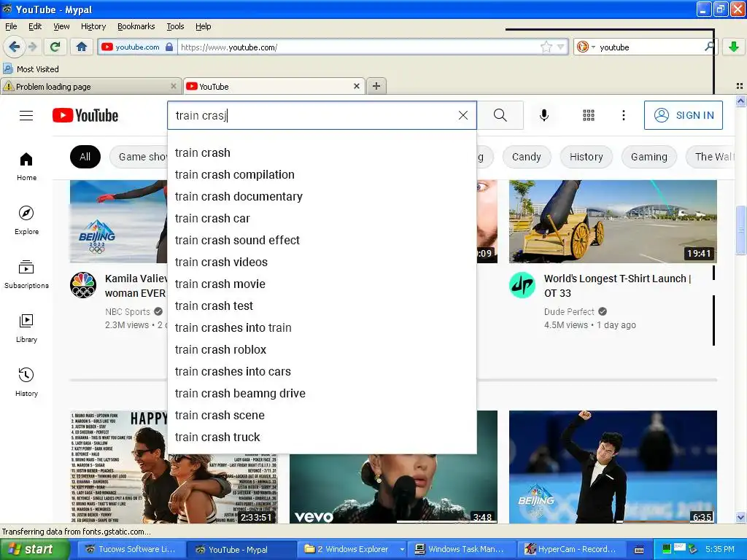Open the Help menu
The image size is (747, 560).
pos(203,26)
